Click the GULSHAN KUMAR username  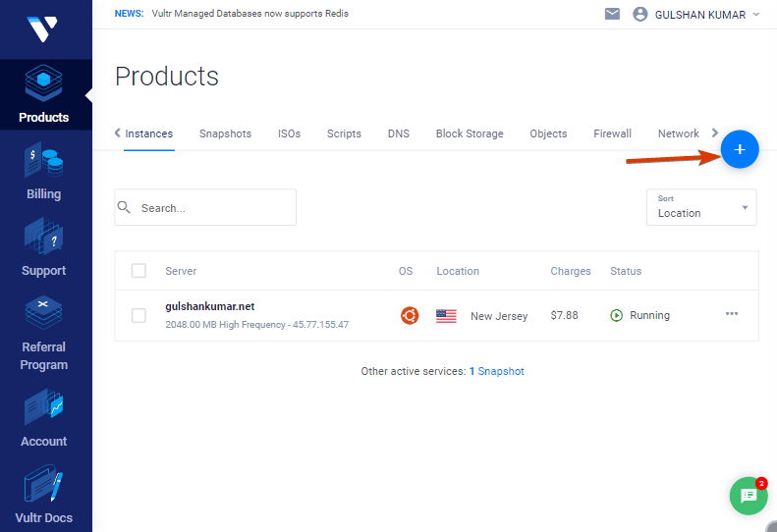click(x=700, y=15)
